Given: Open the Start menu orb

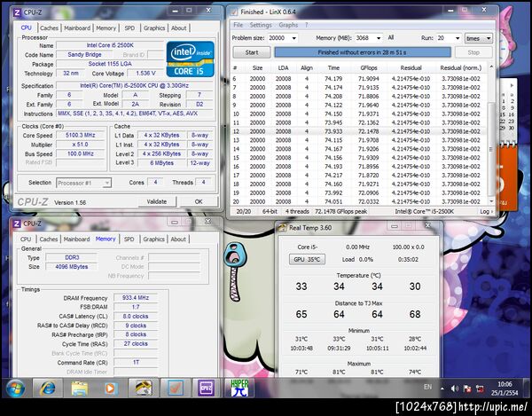Looking at the screenshot, I should pos(15,388).
